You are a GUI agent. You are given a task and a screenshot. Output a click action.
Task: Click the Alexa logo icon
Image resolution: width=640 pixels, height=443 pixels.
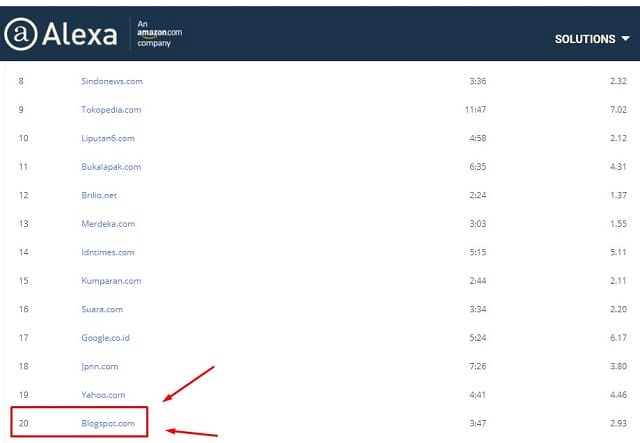click(x=20, y=35)
